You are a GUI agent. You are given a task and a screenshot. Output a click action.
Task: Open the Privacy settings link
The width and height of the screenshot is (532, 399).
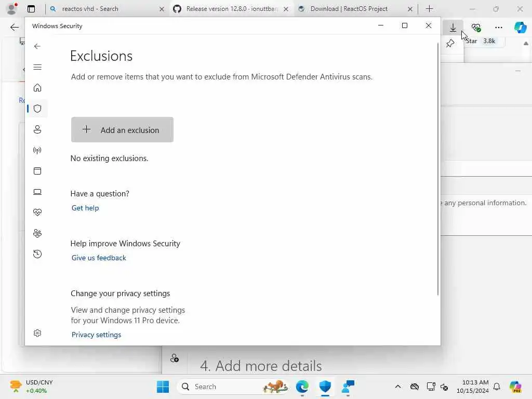coord(96,335)
